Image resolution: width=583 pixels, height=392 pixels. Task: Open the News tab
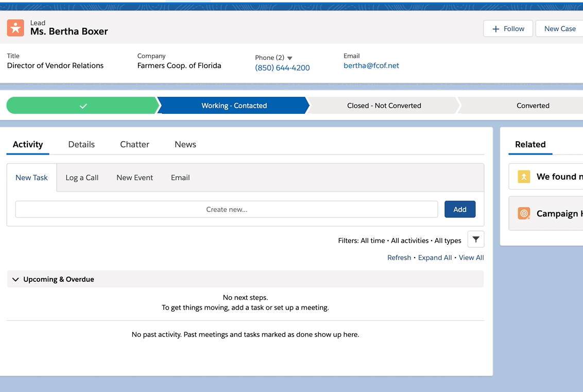(185, 144)
